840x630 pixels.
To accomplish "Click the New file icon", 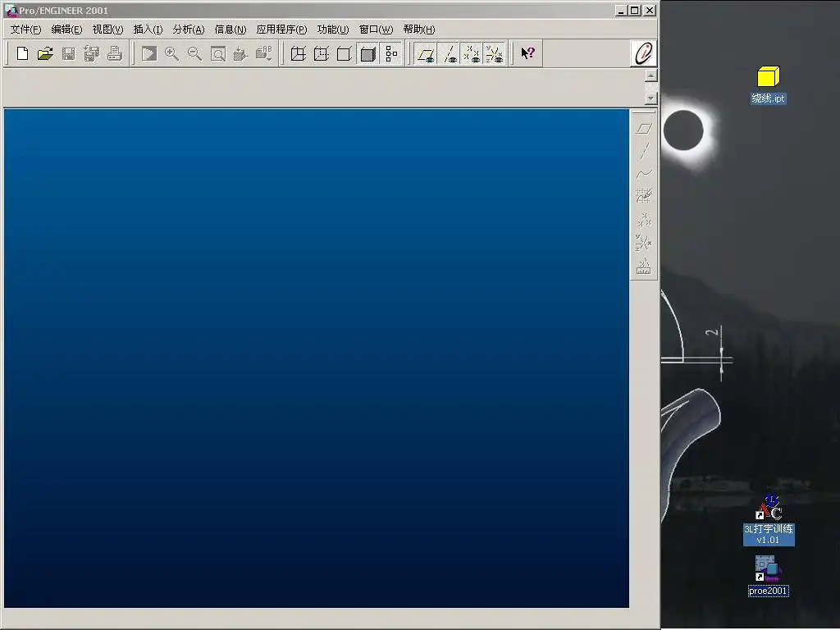I will coord(23,54).
